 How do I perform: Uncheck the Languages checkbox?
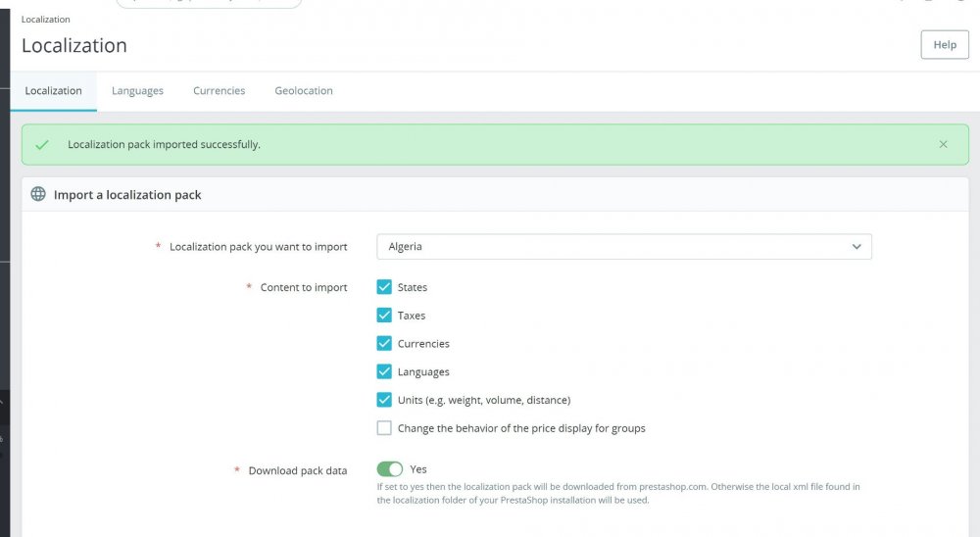pos(384,372)
